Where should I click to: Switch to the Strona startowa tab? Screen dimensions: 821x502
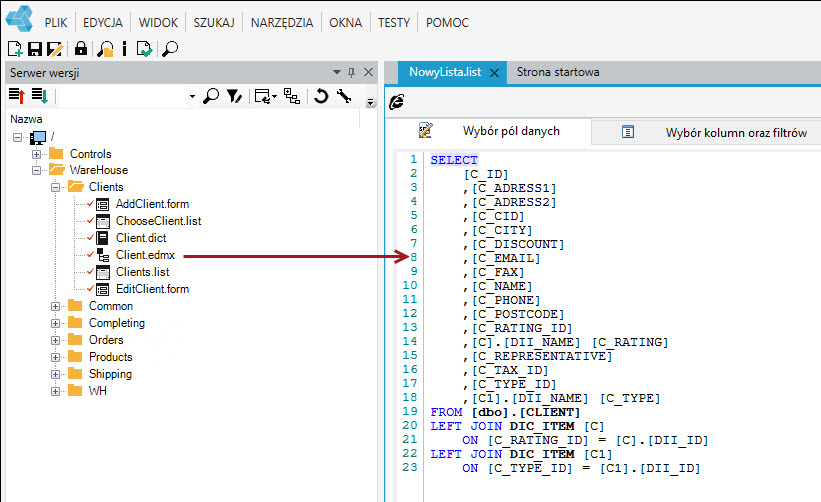click(558, 72)
